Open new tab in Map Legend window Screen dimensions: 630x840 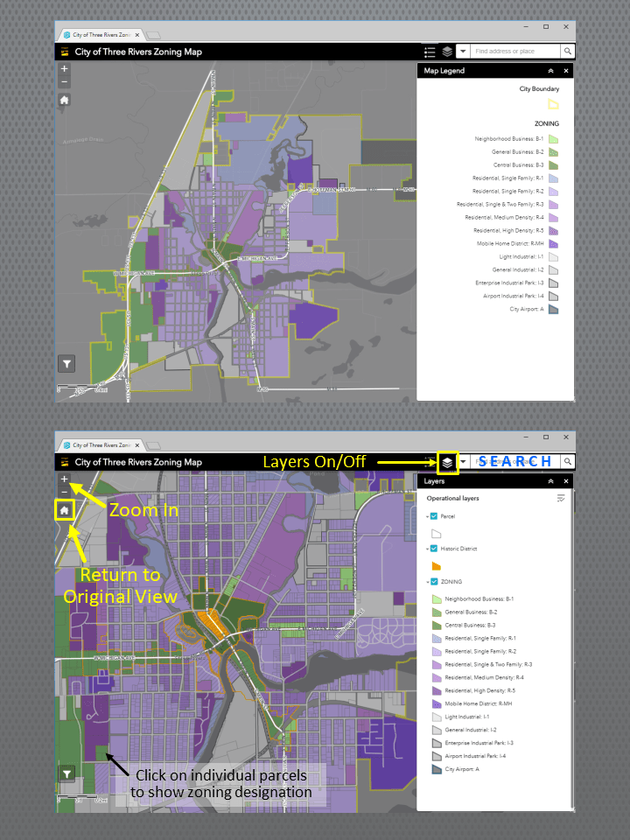pos(153,35)
